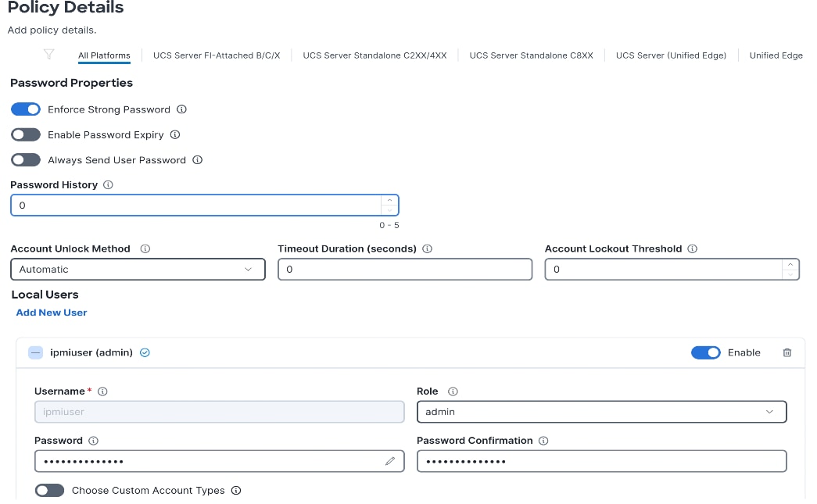The image size is (817, 504).
Task: Increase Account Lockout Threshold with up arrow
Action: 790,264
